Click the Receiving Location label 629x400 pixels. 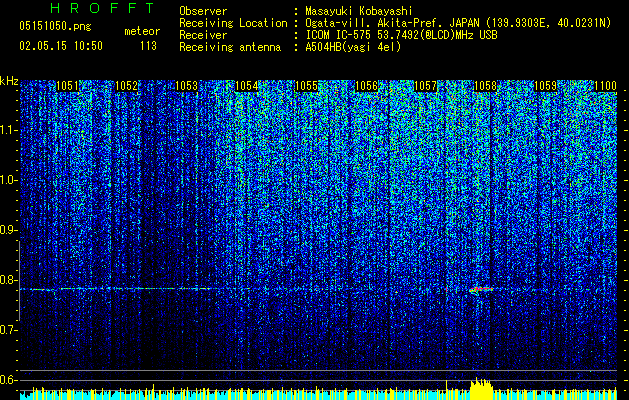(233, 23)
